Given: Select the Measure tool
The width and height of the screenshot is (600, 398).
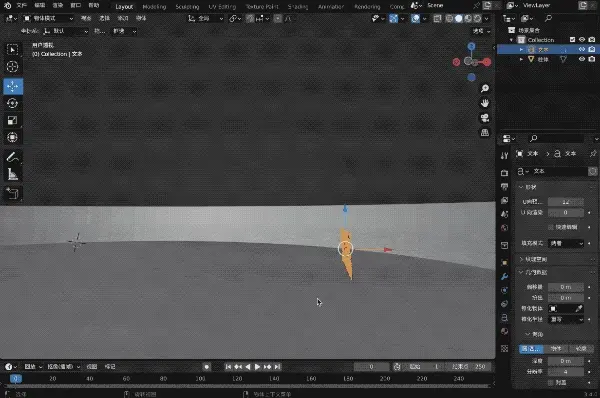Looking at the screenshot, I should 13,174.
